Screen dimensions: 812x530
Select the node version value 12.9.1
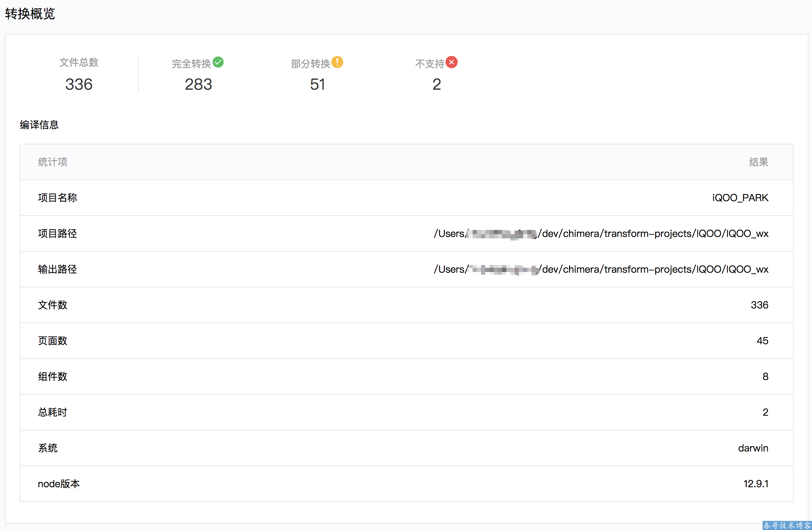coord(756,484)
